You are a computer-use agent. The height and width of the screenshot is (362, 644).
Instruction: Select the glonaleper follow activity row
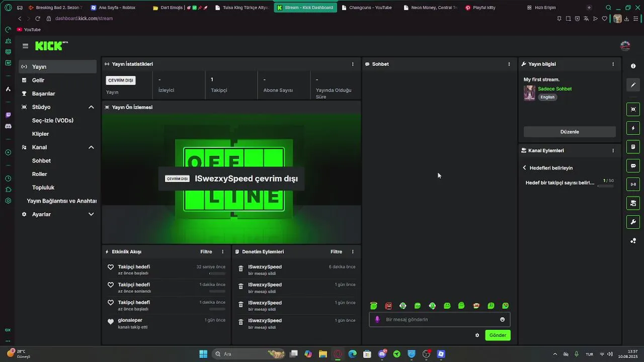pyautogui.click(x=166, y=323)
